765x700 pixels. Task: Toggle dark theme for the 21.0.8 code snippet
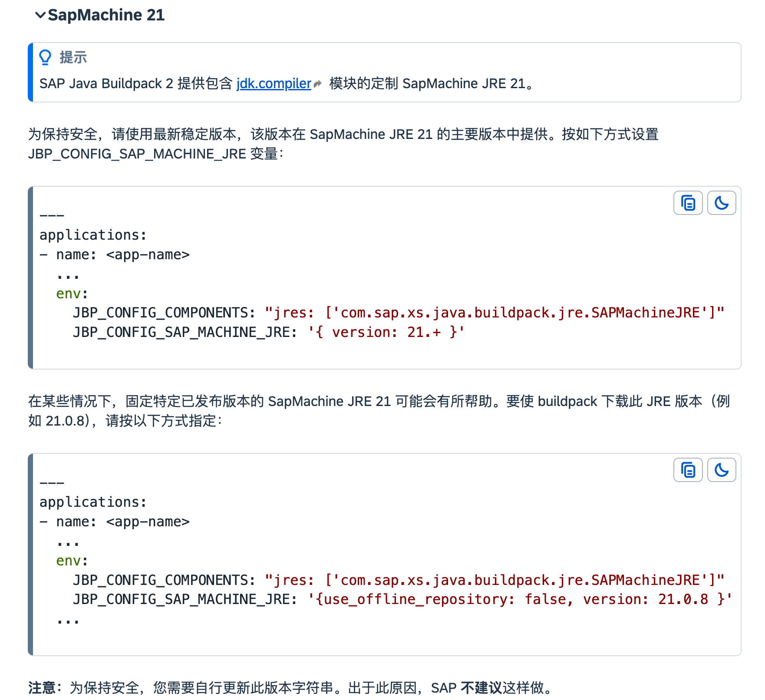pos(721,469)
